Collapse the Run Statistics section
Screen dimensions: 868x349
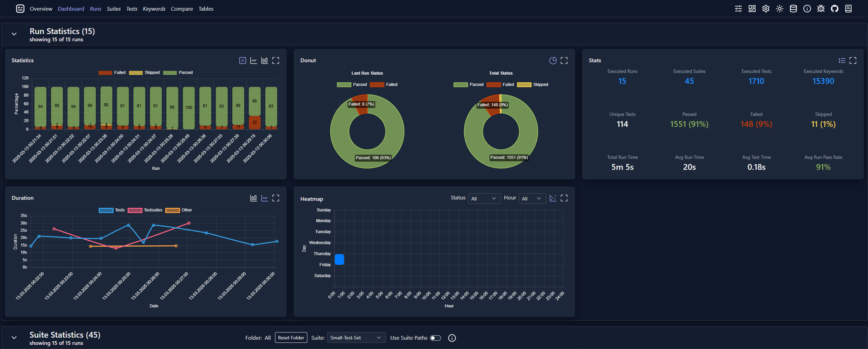pyautogui.click(x=14, y=34)
